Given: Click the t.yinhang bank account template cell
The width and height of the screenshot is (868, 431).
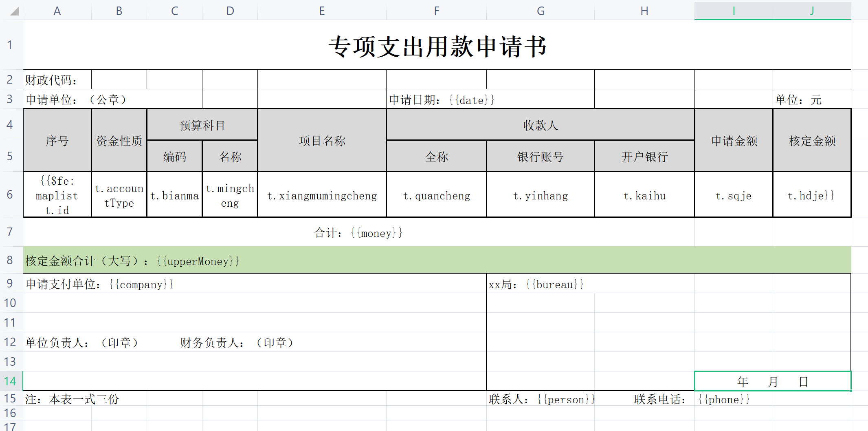Looking at the screenshot, I should pos(541,195).
